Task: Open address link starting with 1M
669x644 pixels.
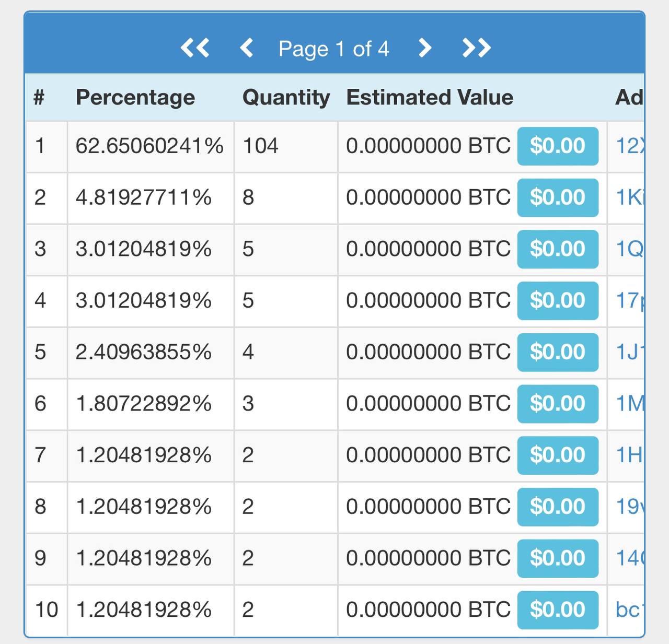Action: pyautogui.click(x=630, y=404)
